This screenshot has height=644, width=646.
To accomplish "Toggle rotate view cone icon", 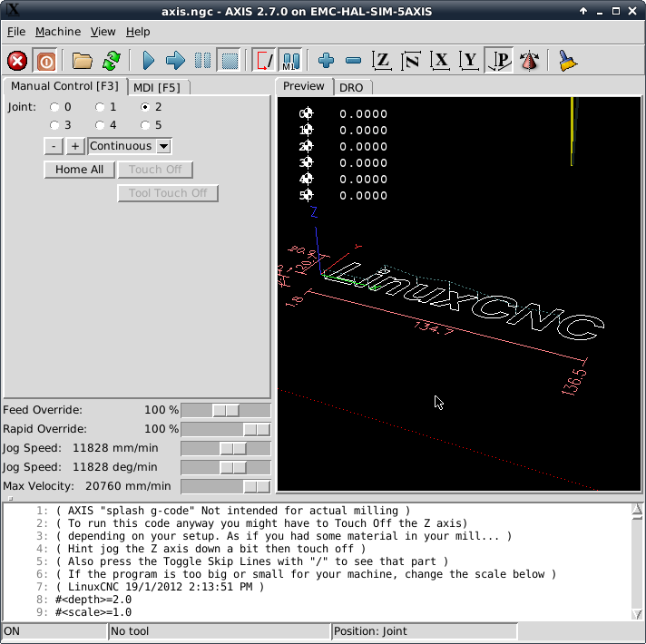I will 529,62.
